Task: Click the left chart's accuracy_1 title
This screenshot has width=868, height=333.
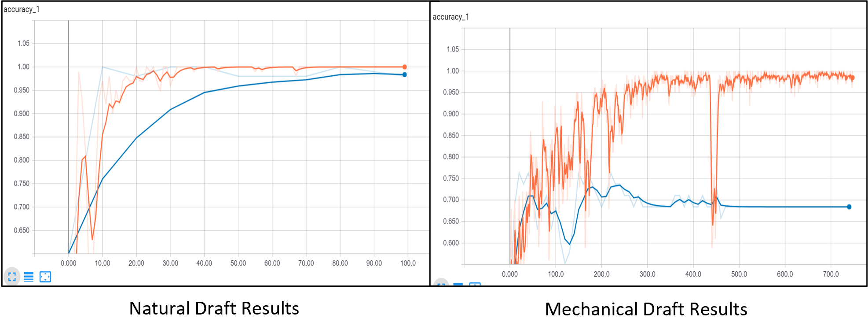Action: 22,9
